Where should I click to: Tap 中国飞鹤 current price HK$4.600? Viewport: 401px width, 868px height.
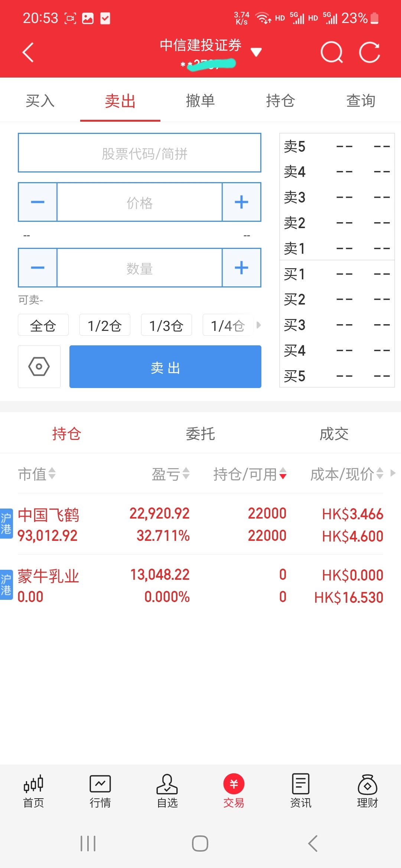pos(352,536)
